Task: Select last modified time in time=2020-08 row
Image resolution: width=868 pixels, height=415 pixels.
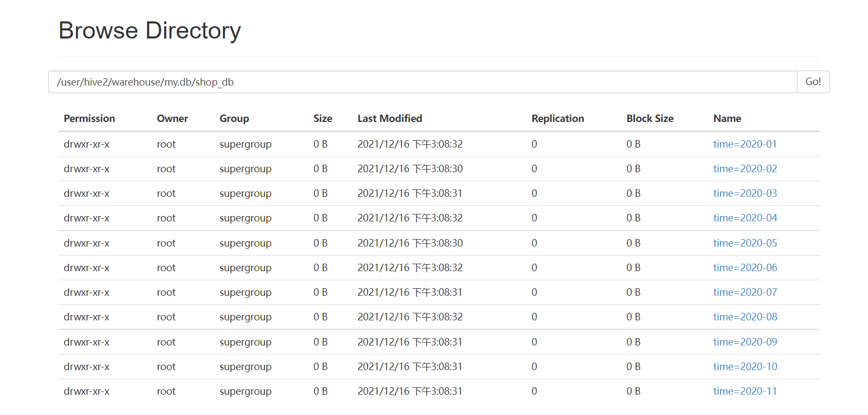Action: coord(410,317)
